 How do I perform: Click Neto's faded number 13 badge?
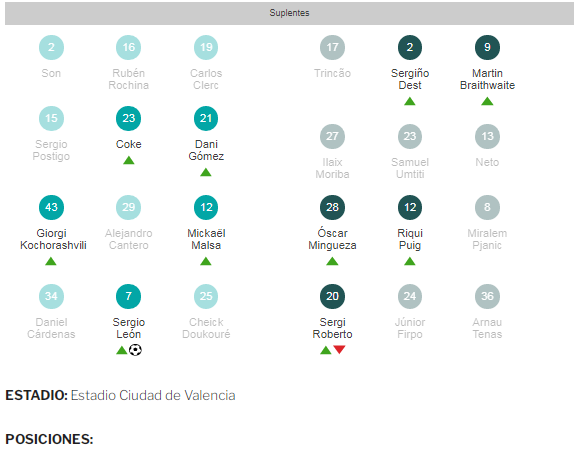[487, 136]
